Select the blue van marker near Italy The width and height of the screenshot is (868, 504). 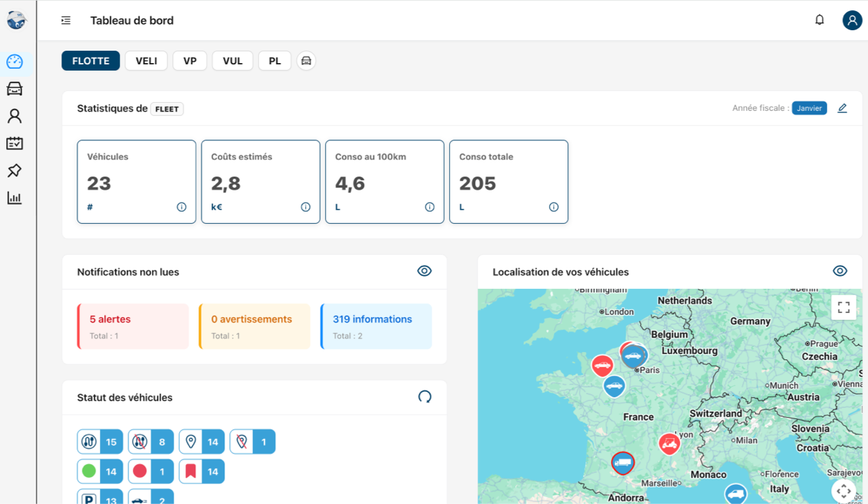point(736,494)
